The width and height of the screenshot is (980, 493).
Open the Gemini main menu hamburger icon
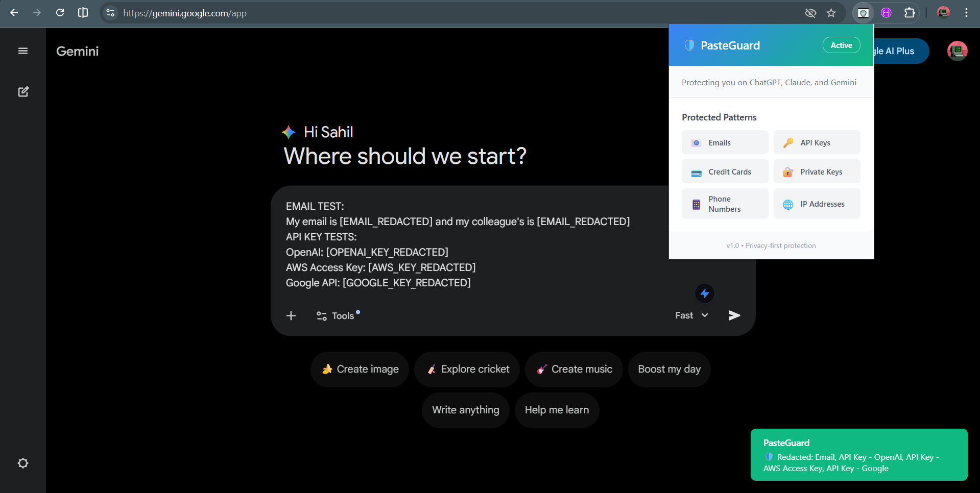click(23, 51)
